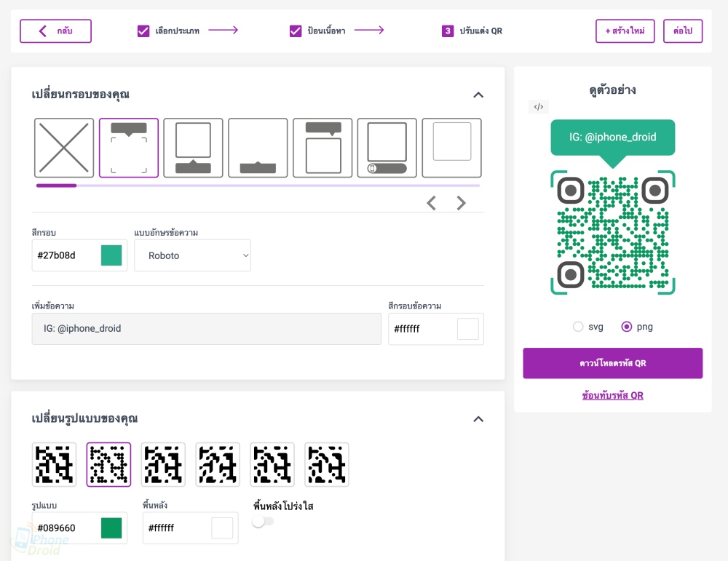Select svg download format

tap(578, 327)
